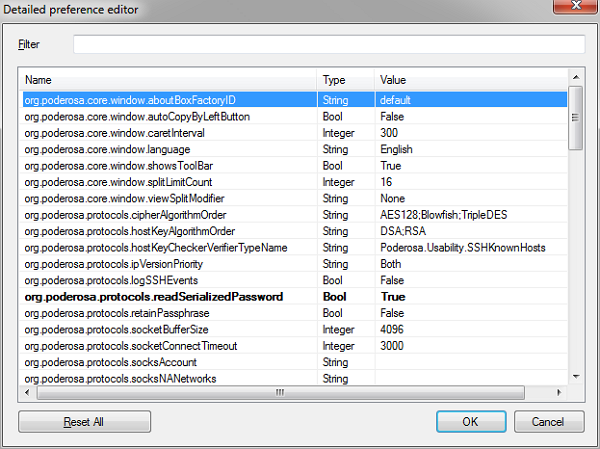The height and width of the screenshot is (449, 600).
Task: Select the splitLimitCount preference row
Action: (295, 182)
